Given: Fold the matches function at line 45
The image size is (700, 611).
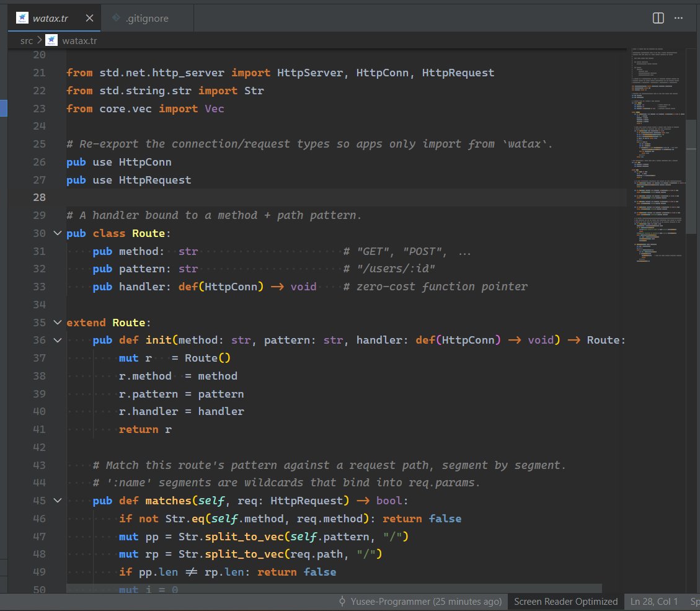Looking at the screenshot, I should coord(58,501).
